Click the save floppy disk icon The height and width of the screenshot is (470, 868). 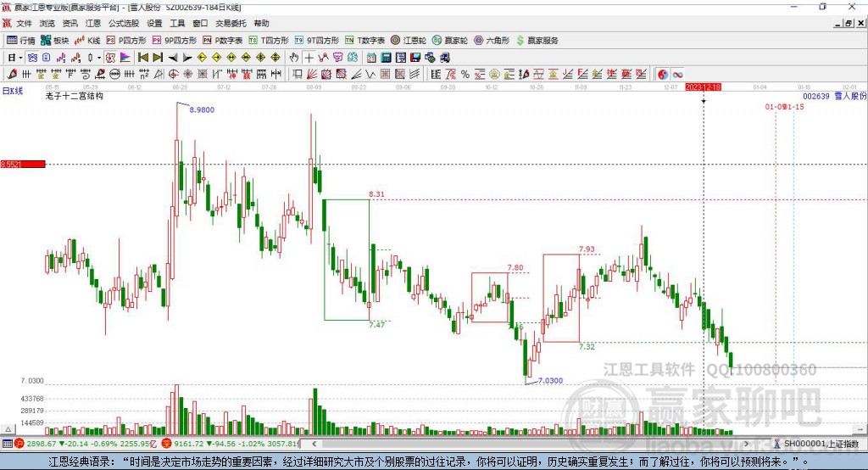pyautogui.click(x=415, y=58)
